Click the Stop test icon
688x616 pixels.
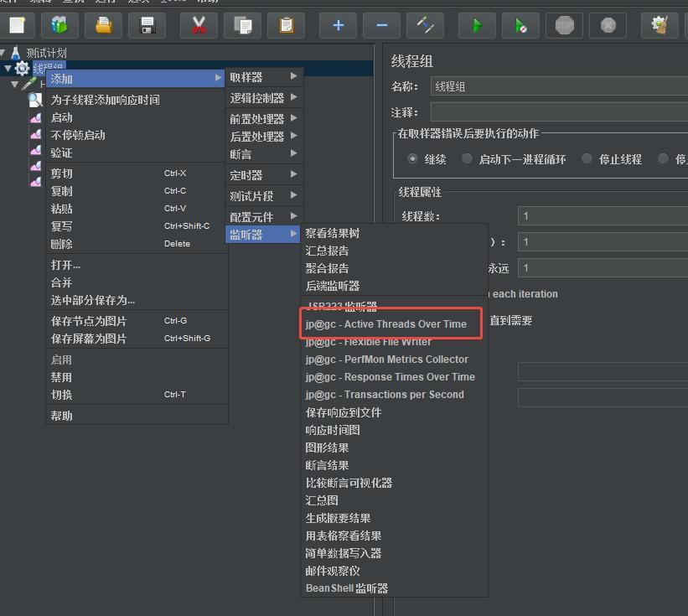point(564,25)
